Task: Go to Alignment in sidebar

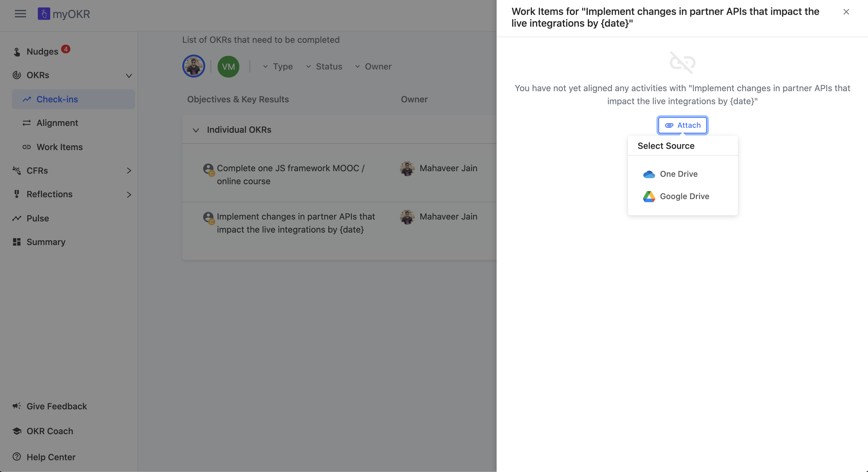Action: (x=57, y=123)
